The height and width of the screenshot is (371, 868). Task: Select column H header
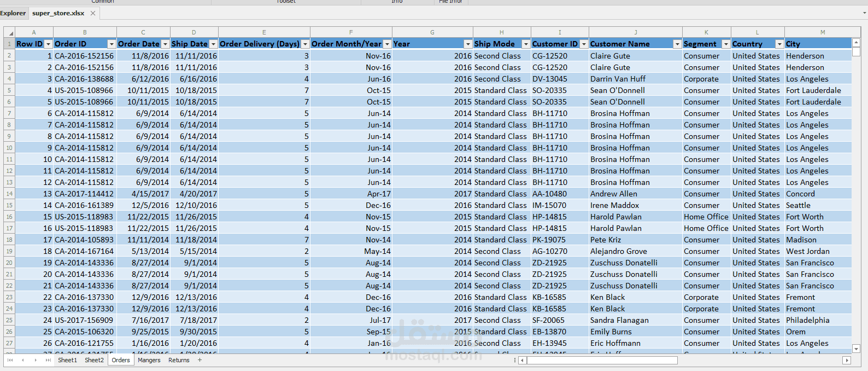[x=502, y=32]
